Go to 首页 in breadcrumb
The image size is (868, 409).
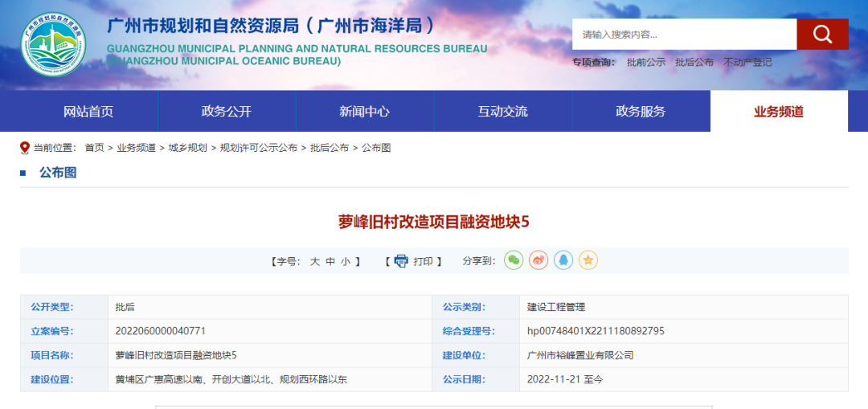[94, 148]
